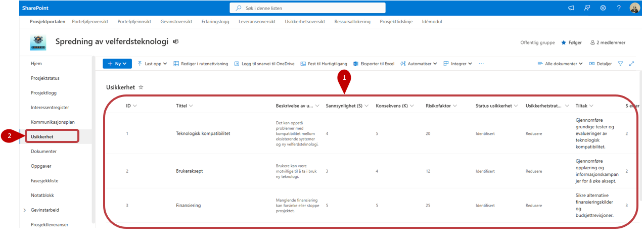Favorite the Usikkerhet list with star
This screenshot has width=644, height=243.
click(x=141, y=87)
